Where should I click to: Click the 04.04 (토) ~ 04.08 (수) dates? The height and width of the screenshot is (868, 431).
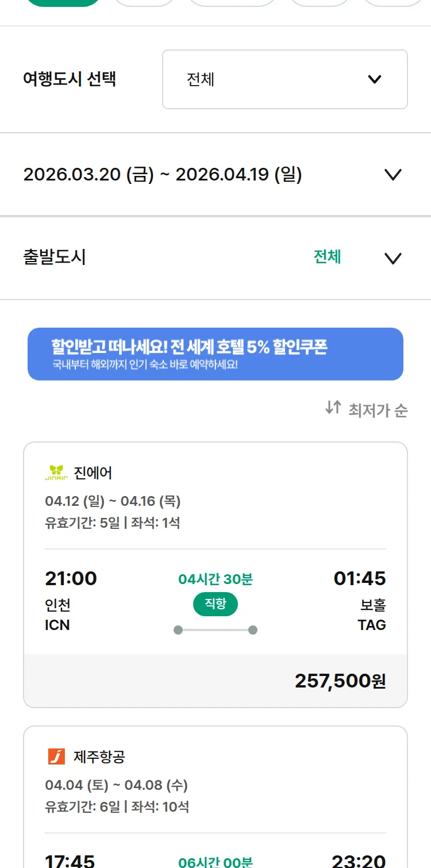tap(116, 785)
